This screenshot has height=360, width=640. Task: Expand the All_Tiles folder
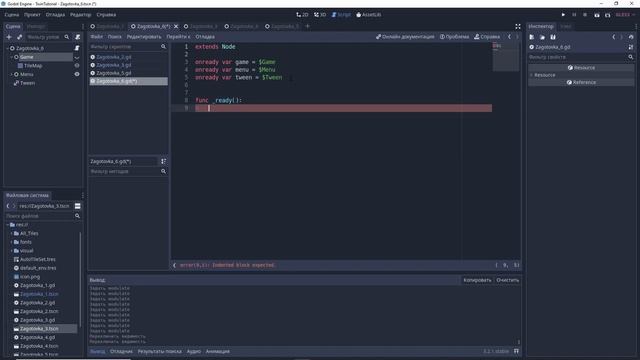coord(11,233)
